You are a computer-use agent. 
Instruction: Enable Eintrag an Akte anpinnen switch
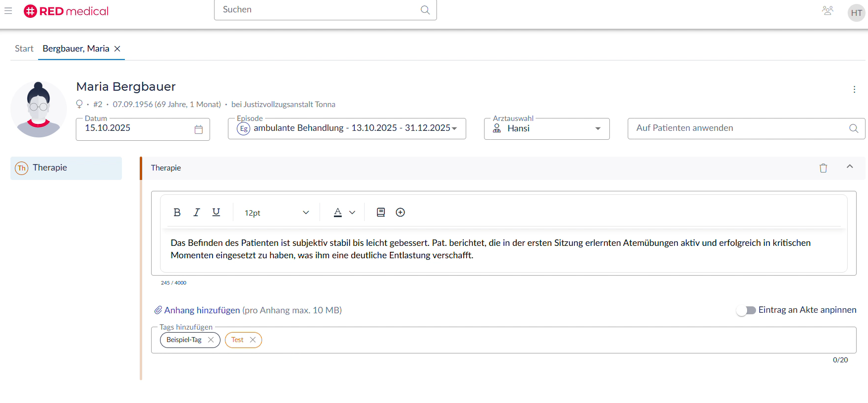[x=746, y=310]
